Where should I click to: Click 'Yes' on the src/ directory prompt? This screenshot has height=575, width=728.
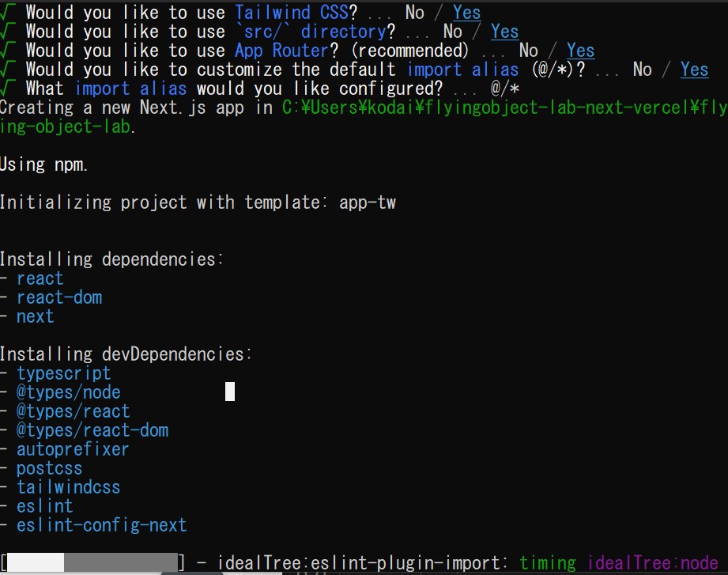coord(504,32)
